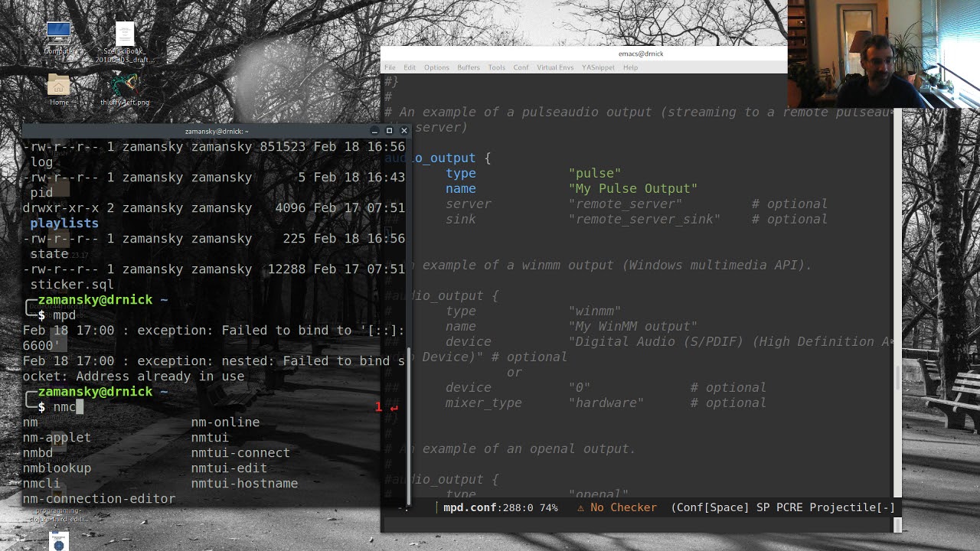Click the terminal title zamansky@drnick: ~

pyautogui.click(x=217, y=131)
